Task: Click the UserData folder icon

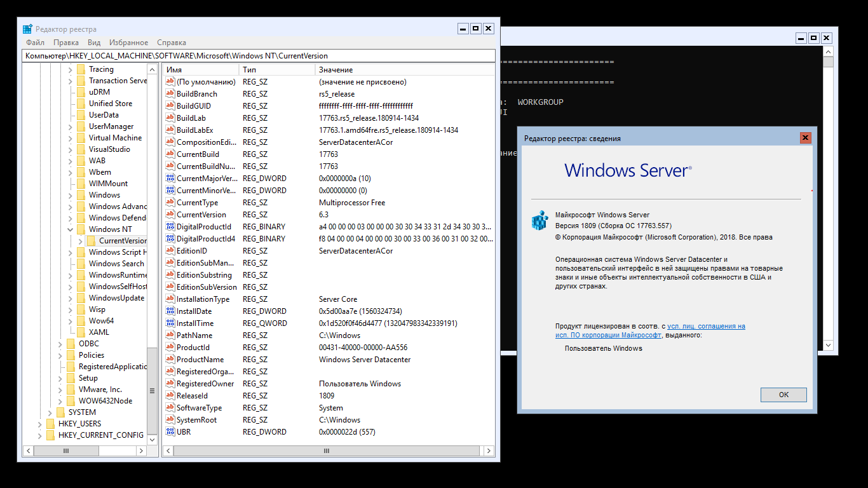Action: tap(81, 115)
